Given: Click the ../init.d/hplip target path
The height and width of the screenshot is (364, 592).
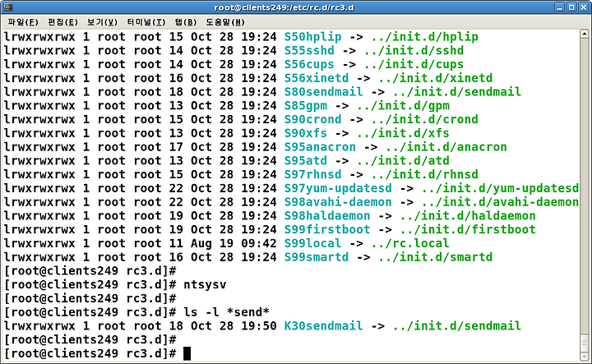Looking at the screenshot, I should pyautogui.click(x=425, y=37).
